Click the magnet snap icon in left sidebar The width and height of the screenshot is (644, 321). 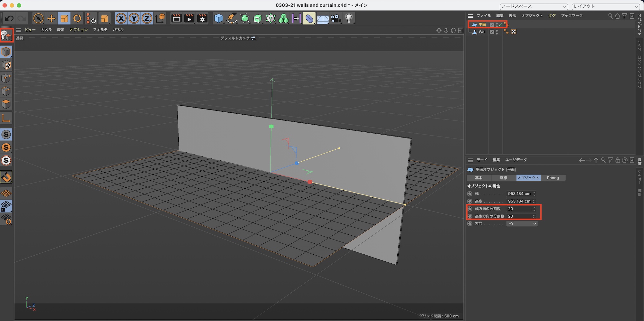6,177
